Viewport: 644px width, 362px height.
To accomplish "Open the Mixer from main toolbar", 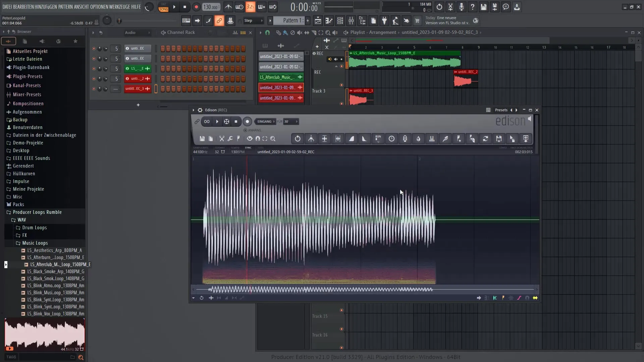I will pos(351,21).
